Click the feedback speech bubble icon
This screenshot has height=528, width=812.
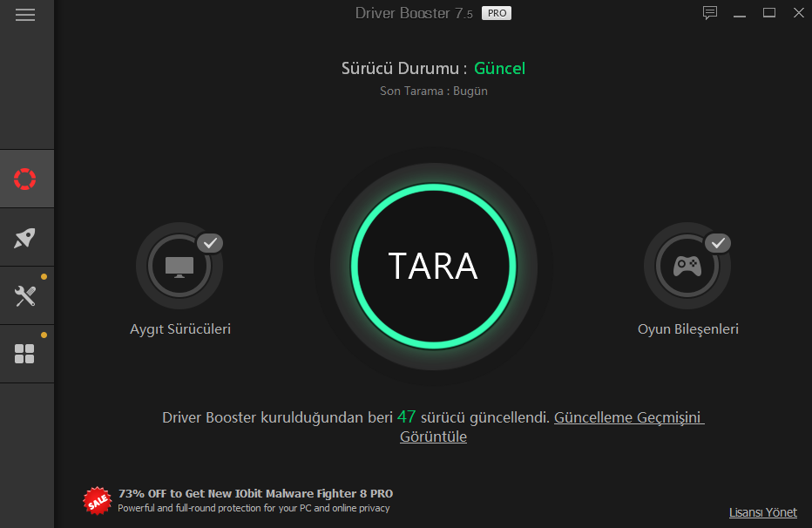click(x=710, y=13)
